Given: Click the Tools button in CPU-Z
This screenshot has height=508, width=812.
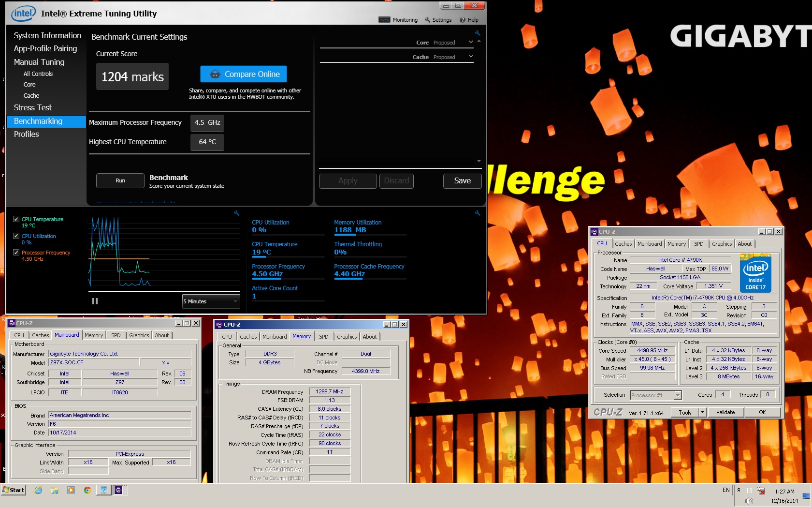Looking at the screenshot, I should pos(685,412).
